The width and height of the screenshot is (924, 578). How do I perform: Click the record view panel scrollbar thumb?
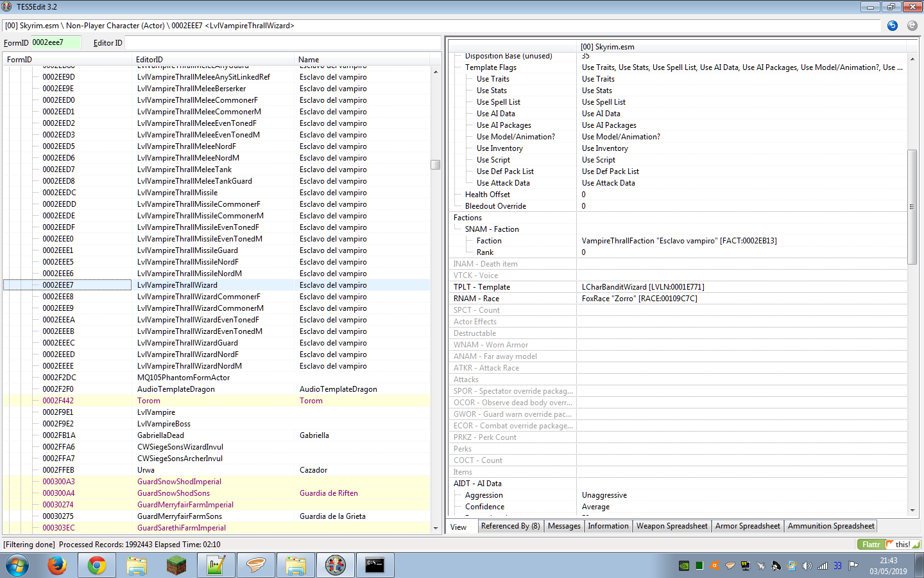(x=912, y=207)
